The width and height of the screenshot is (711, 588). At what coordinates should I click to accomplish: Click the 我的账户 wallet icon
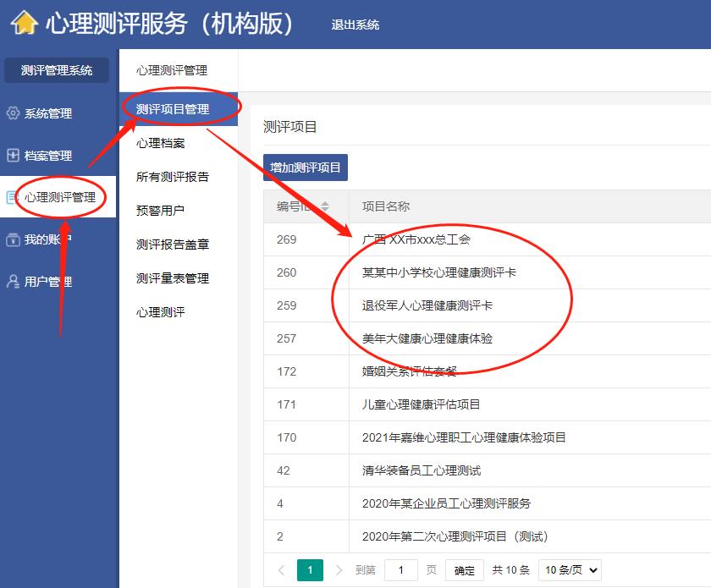pyautogui.click(x=13, y=239)
